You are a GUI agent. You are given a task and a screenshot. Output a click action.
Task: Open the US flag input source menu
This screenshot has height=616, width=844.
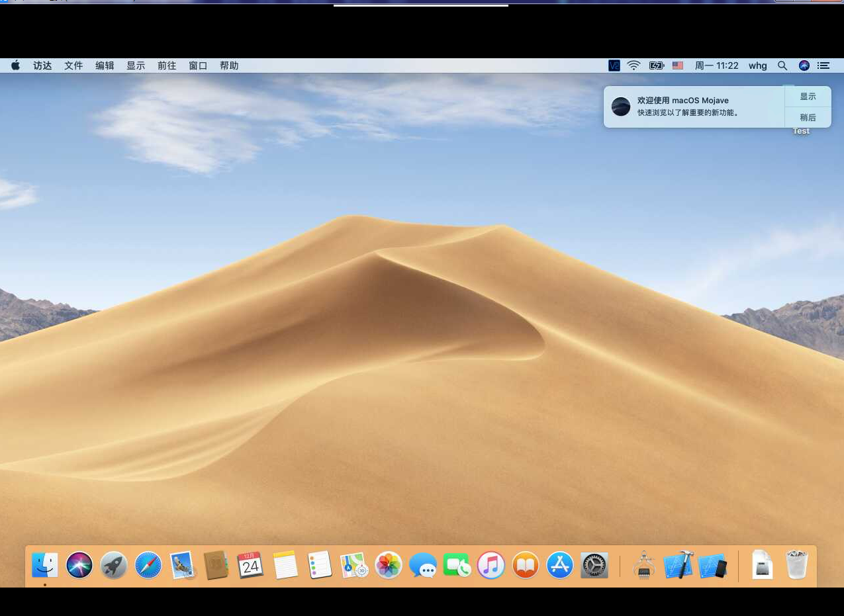[x=678, y=66]
